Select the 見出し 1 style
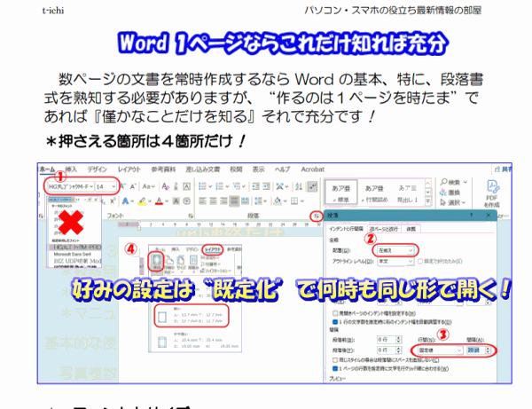Viewport: 532px width, 409px height. [407, 193]
